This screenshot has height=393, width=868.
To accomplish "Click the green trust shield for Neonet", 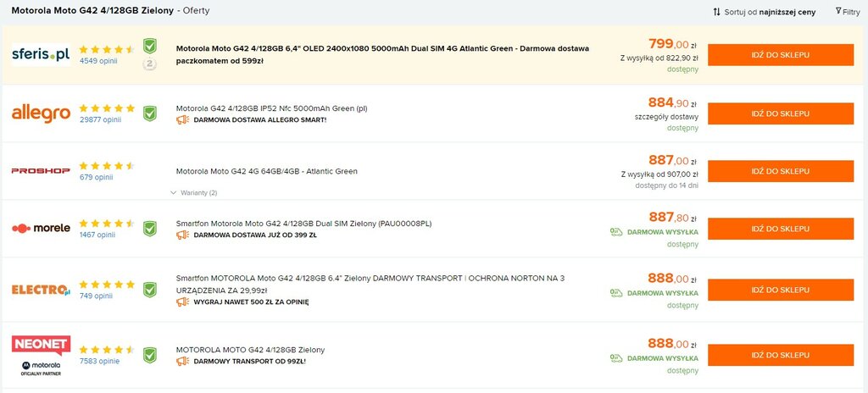I will pos(149,356).
